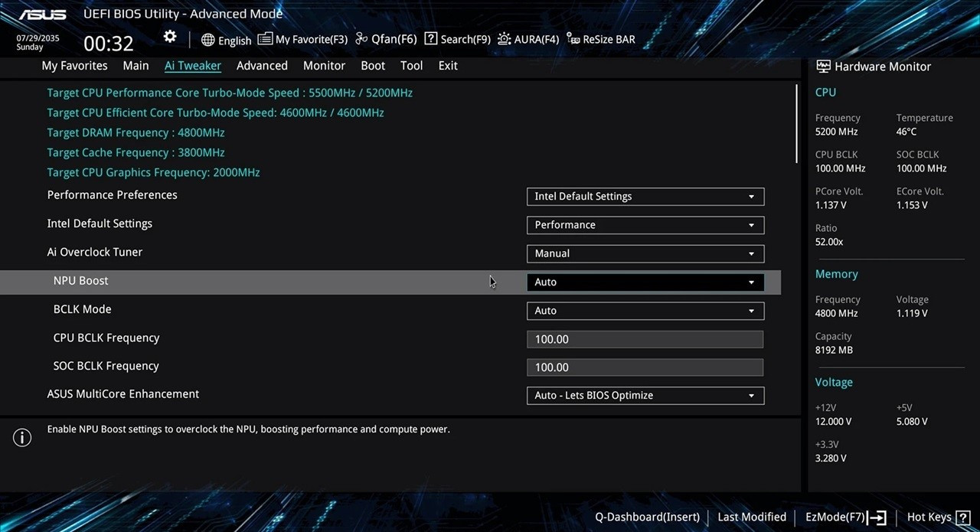Image resolution: width=980 pixels, height=532 pixels.
Task: Open the NPU Boost dropdown
Action: [x=645, y=282]
